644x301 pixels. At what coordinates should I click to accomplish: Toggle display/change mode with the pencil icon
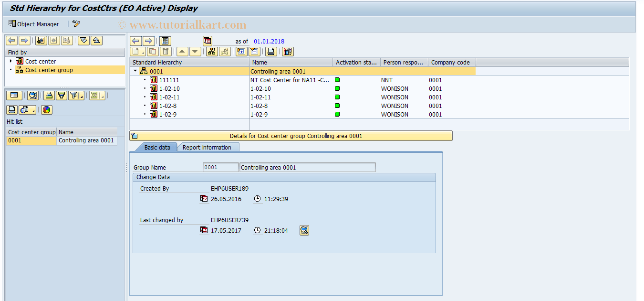pyautogui.click(x=76, y=23)
